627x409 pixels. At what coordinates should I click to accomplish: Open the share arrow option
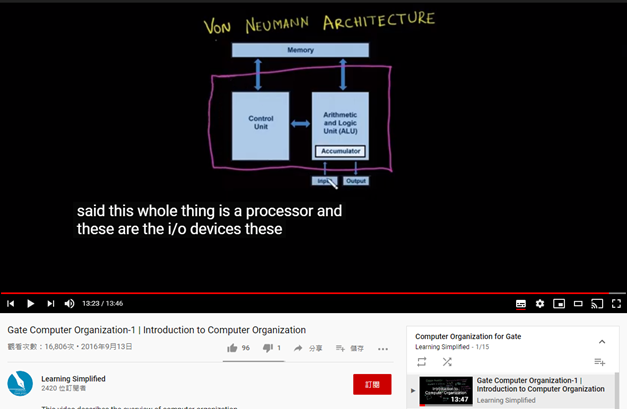(298, 348)
